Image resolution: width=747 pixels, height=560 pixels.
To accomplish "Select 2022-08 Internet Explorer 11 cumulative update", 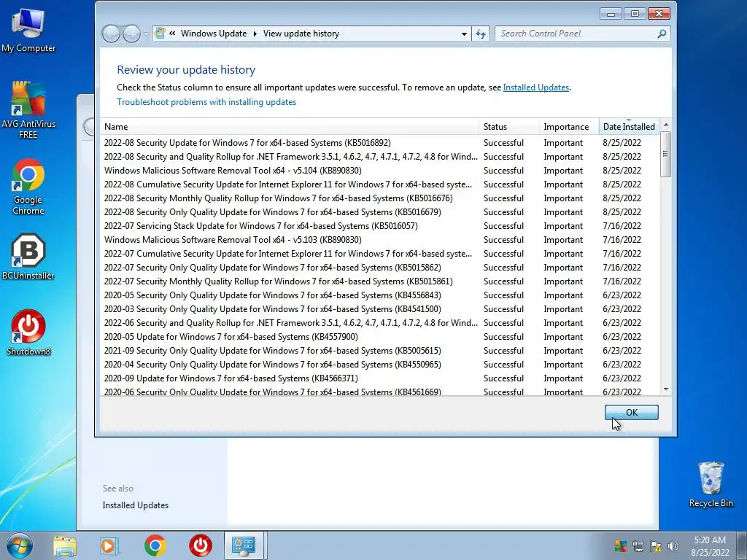I will (380, 184).
